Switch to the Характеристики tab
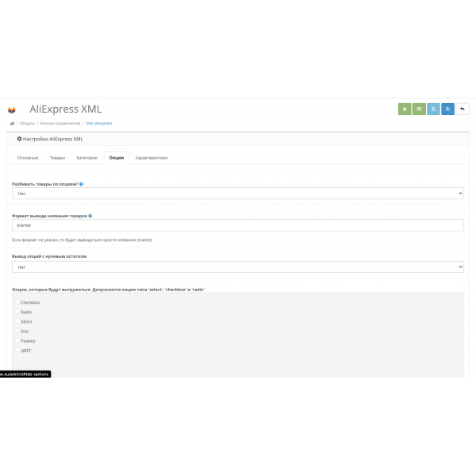476x476 pixels. (152, 158)
